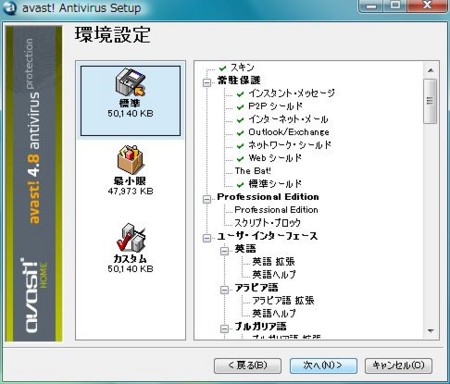
Task: Click the 50,140 KB text under カスタム
Action: 130,269
